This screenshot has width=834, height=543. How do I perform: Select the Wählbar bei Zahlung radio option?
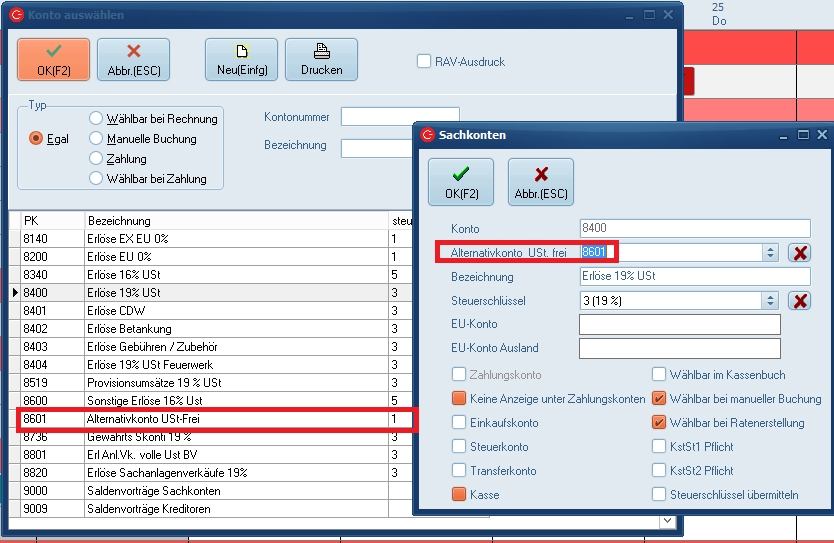pyautogui.click(x=97, y=179)
